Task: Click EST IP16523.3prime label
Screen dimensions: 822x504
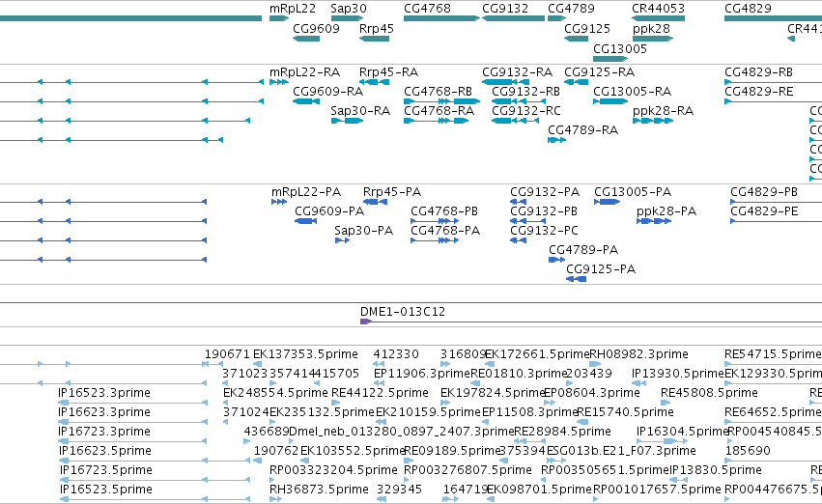Action: click(x=104, y=394)
